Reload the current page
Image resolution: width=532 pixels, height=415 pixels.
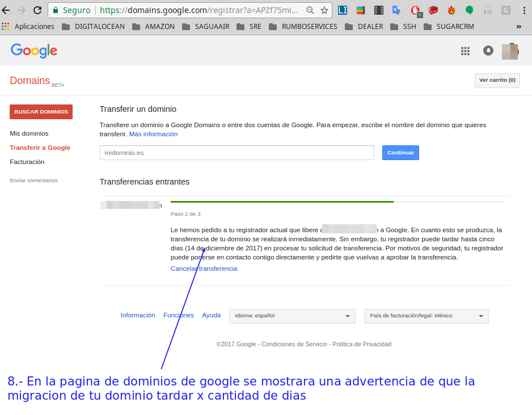click(37, 10)
